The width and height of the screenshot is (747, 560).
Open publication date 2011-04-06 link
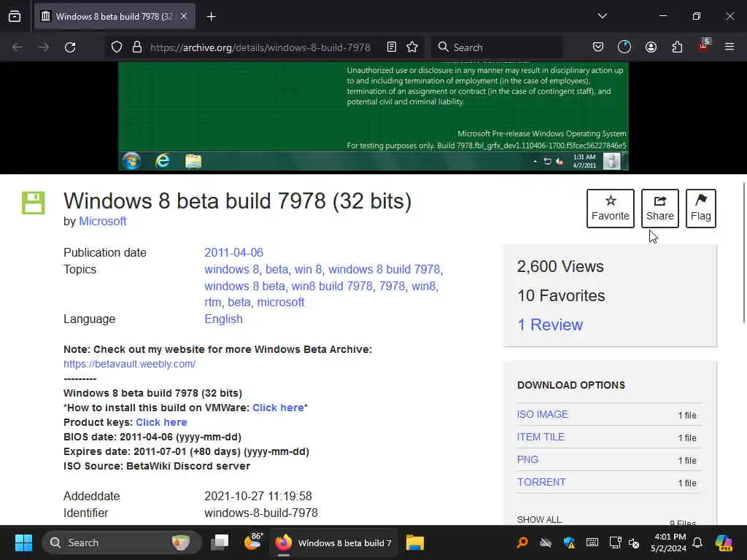[233, 252]
